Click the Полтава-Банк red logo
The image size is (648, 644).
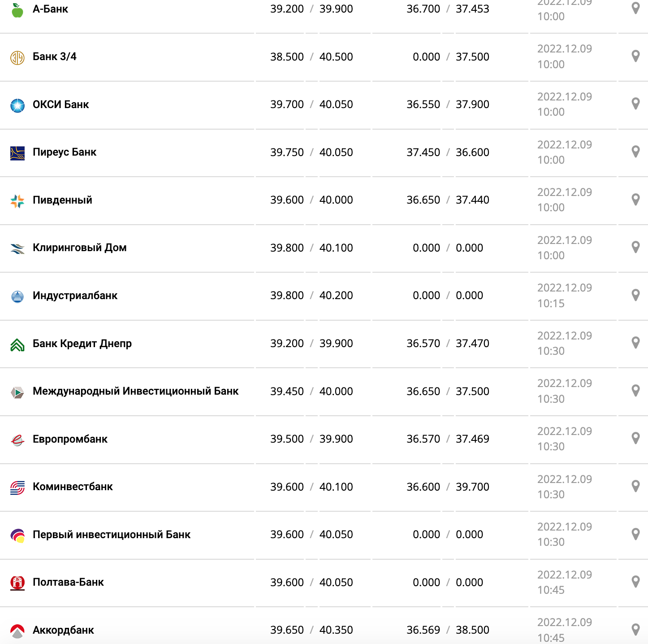point(17,583)
